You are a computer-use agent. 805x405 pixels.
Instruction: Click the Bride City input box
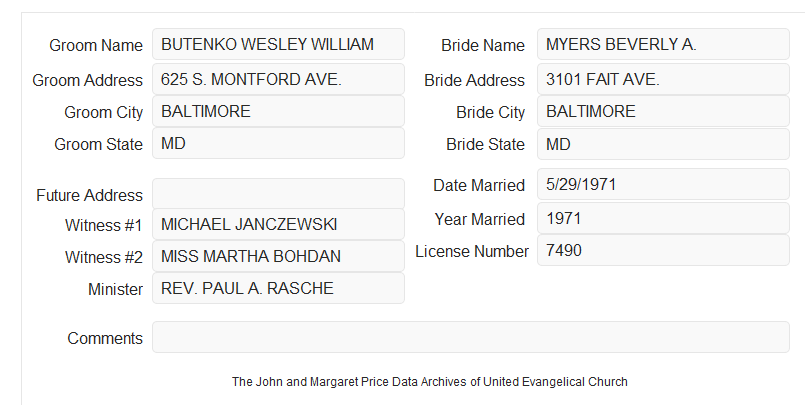pos(663,111)
